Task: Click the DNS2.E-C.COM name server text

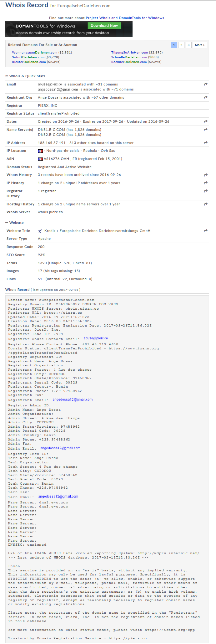Action: click(52, 135)
